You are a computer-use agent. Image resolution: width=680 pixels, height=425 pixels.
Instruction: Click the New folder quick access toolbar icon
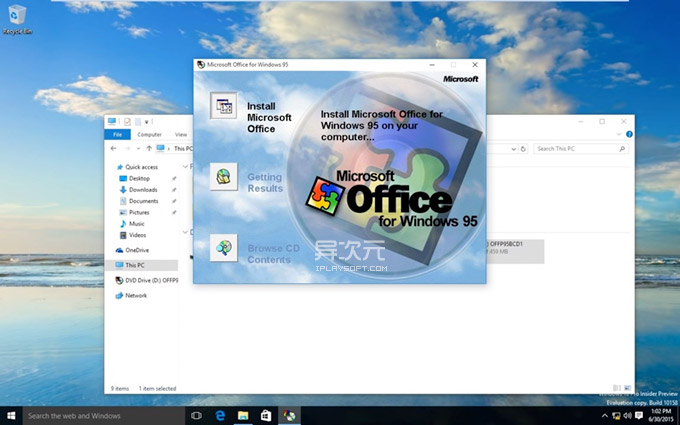pyautogui.click(x=137, y=121)
